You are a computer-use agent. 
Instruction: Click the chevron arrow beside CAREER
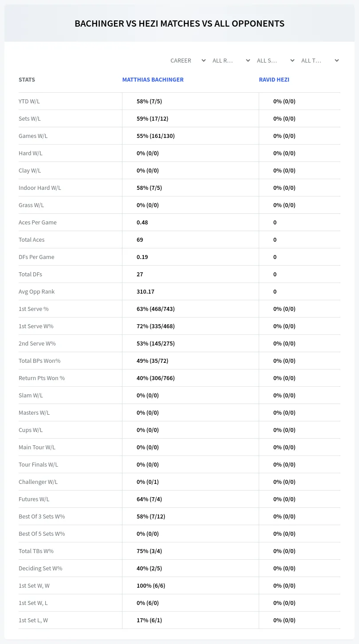(203, 60)
